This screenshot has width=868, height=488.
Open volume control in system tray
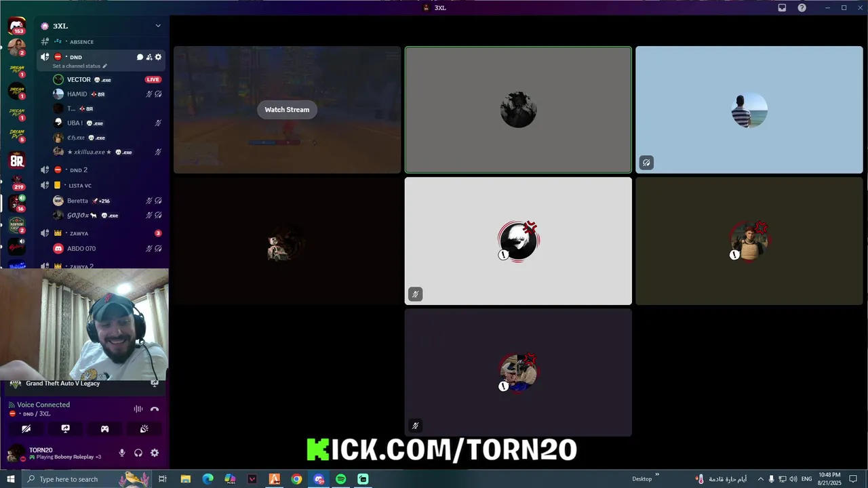tap(793, 479)
